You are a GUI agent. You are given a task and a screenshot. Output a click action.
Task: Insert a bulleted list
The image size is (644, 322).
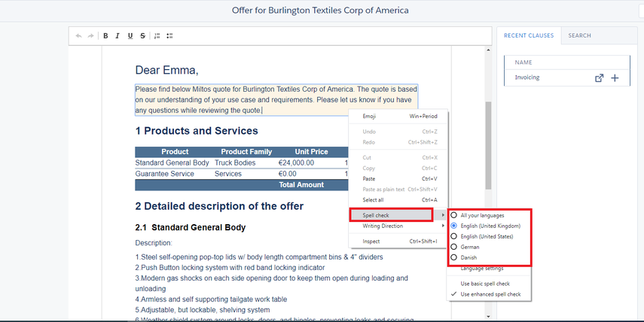point(170,35)
